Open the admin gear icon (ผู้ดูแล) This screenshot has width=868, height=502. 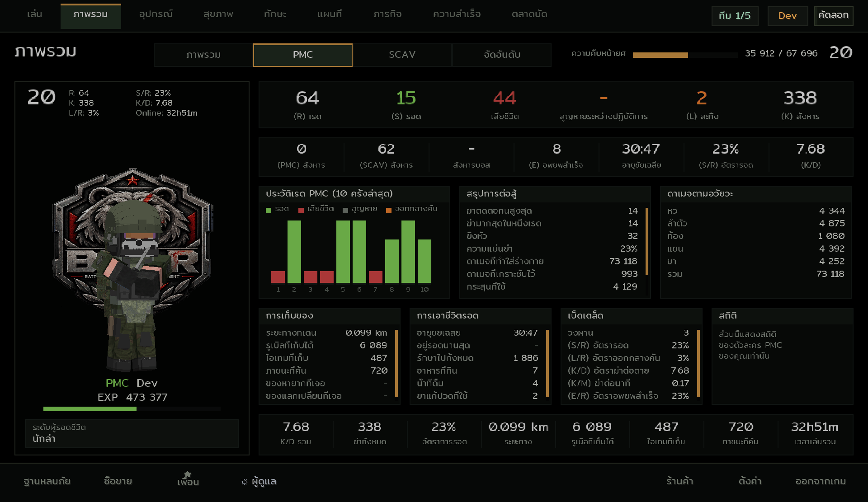pos(244,482)
